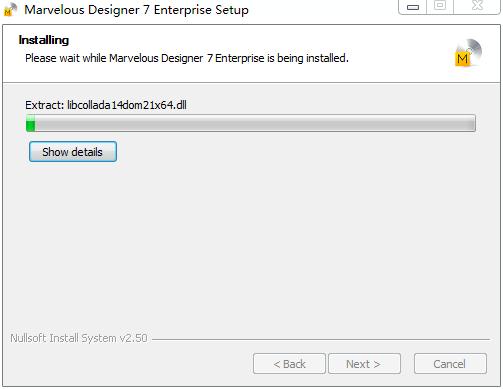
Task: Click the disabled Next button
Action: (364, 364)
